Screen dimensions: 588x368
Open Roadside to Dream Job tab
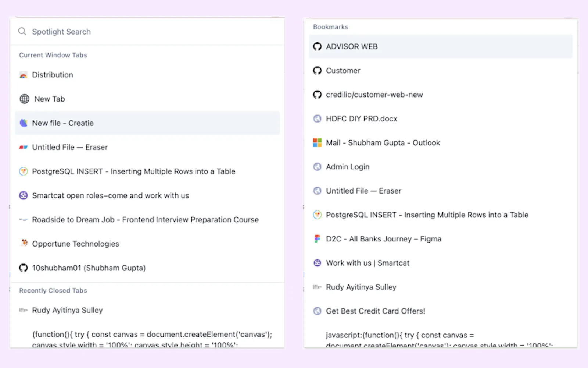[147, 220]
